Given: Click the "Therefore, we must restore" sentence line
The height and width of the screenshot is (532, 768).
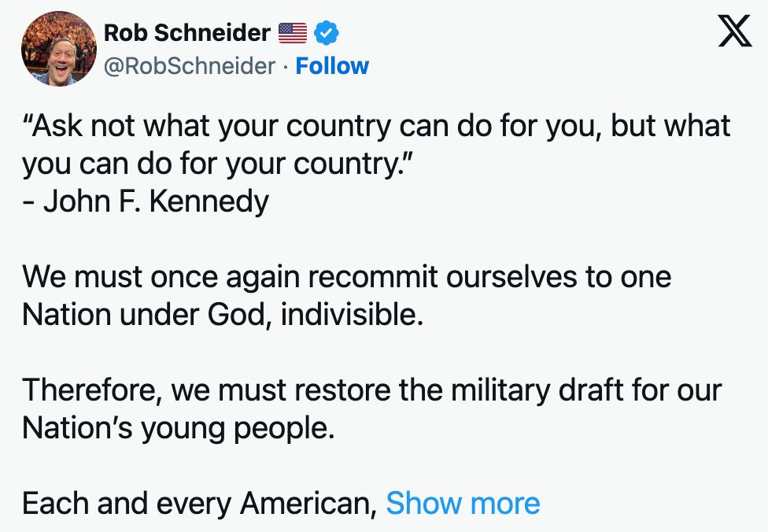Looking at the screenshot, I should (371, 390).
